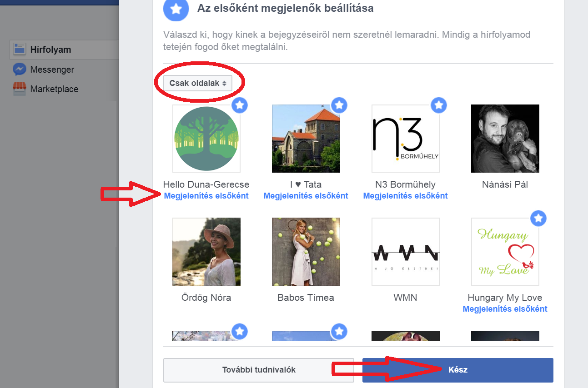Click the Kész button
The width and height of the screenshot is (588, 388).
coord(458,370)
